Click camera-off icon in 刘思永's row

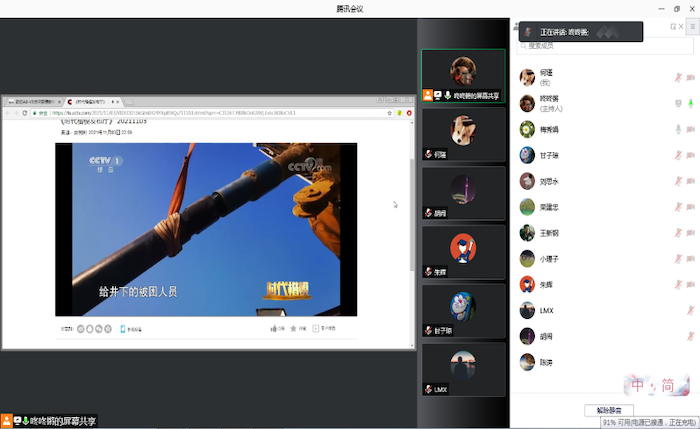(x=691, y=181)
